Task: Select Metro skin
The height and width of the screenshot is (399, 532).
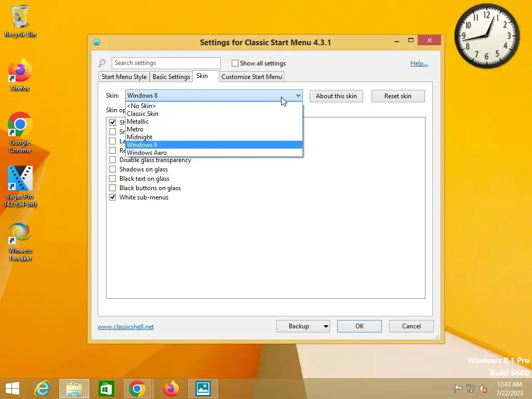Action: [214, 129]
